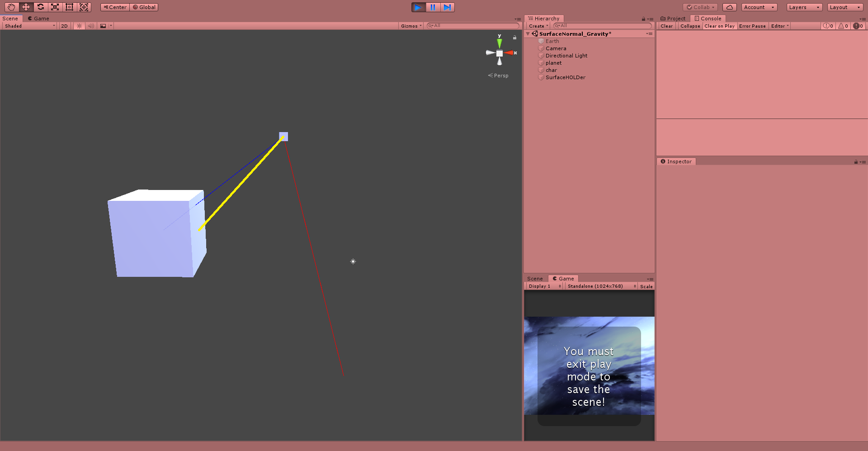The height and width of the screenshot is (451, 868).
Task: Select the char object in Hierarchy
Action: (551, 70)
